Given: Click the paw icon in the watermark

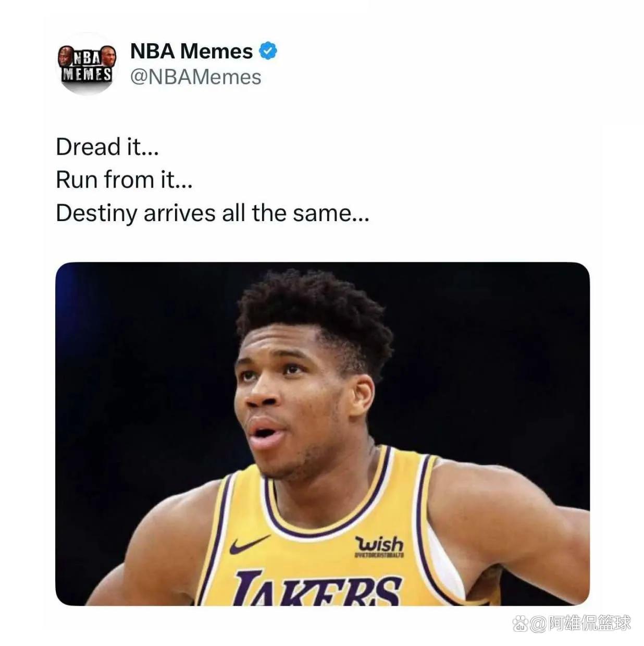Looking at the screenshot, I should pyautogui.click(x=520, y=623).
